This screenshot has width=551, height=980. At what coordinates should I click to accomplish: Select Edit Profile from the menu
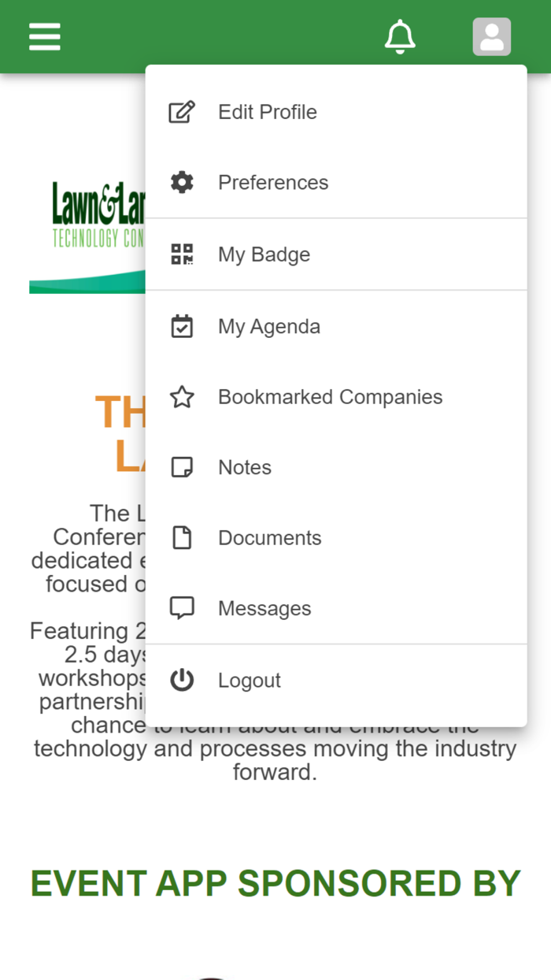coord(268,112)
